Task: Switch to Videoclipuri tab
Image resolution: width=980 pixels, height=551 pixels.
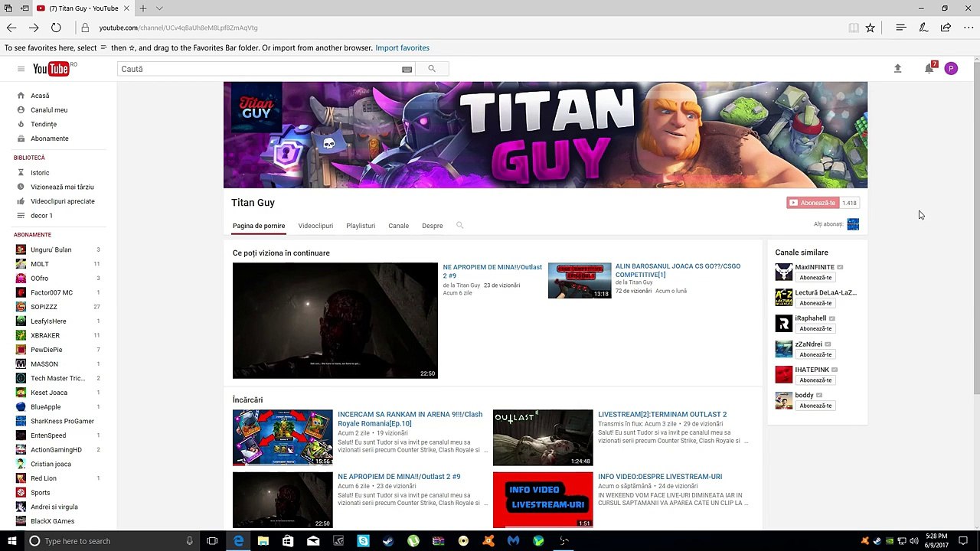Action: pyautogui.click(x=315, y=226)
